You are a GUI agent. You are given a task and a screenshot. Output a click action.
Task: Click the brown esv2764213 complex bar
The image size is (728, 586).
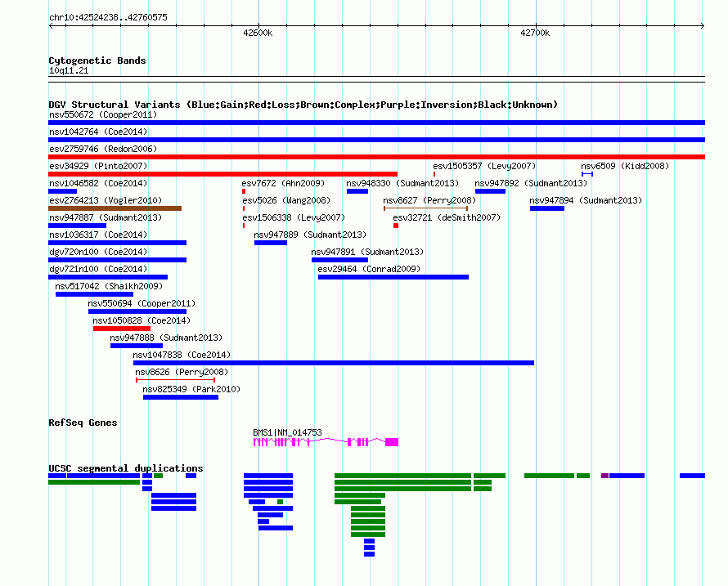pos(115,208)
